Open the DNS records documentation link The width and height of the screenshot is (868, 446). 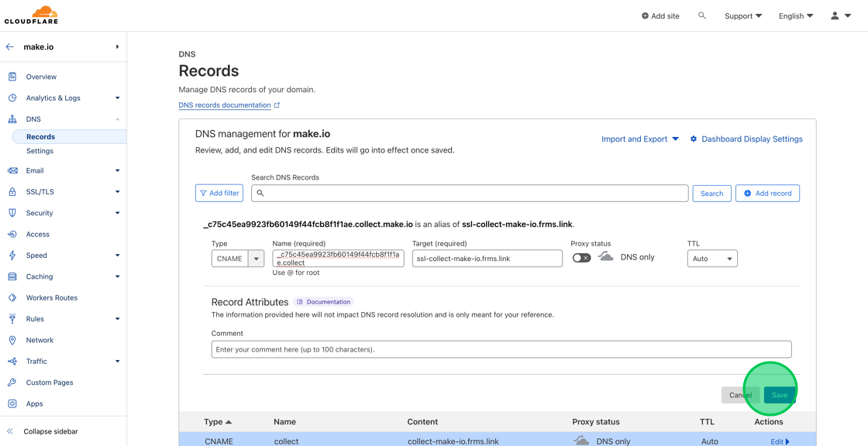[224, 105]
